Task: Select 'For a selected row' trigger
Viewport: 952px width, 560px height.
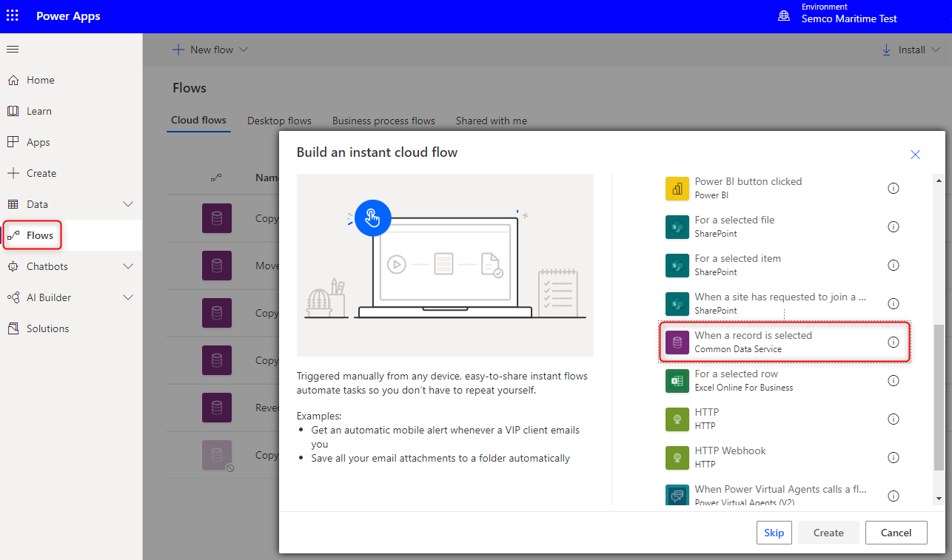Action: [x=785, y=381]
